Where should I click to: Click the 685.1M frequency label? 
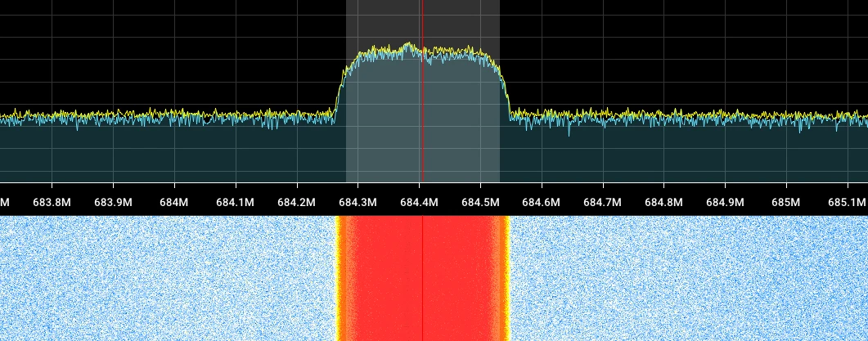847,202
